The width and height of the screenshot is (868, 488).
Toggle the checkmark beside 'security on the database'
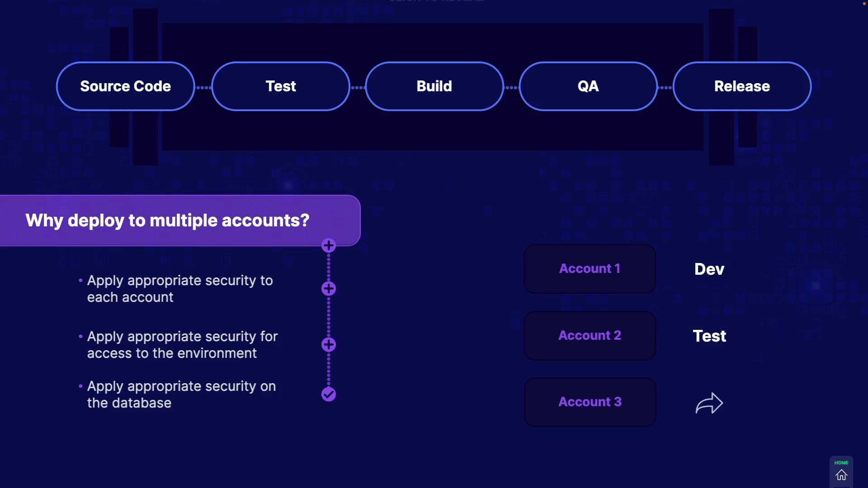tap(329, 394)
